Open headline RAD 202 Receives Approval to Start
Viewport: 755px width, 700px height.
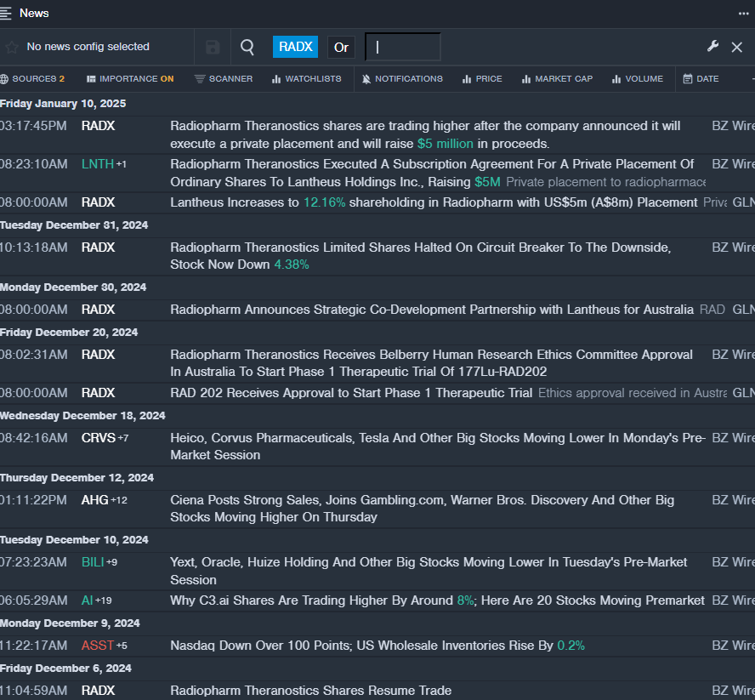[351, 393]
